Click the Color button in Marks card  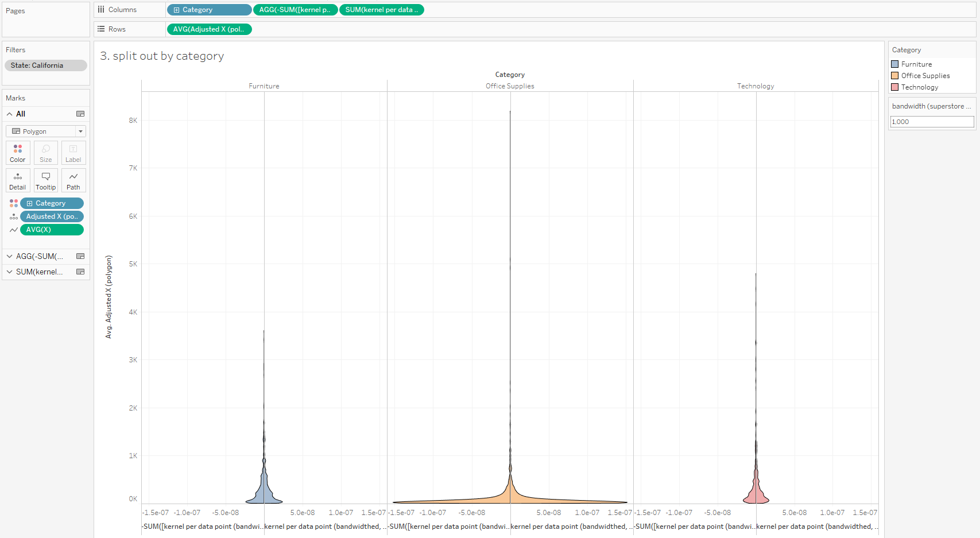point(18,153)
